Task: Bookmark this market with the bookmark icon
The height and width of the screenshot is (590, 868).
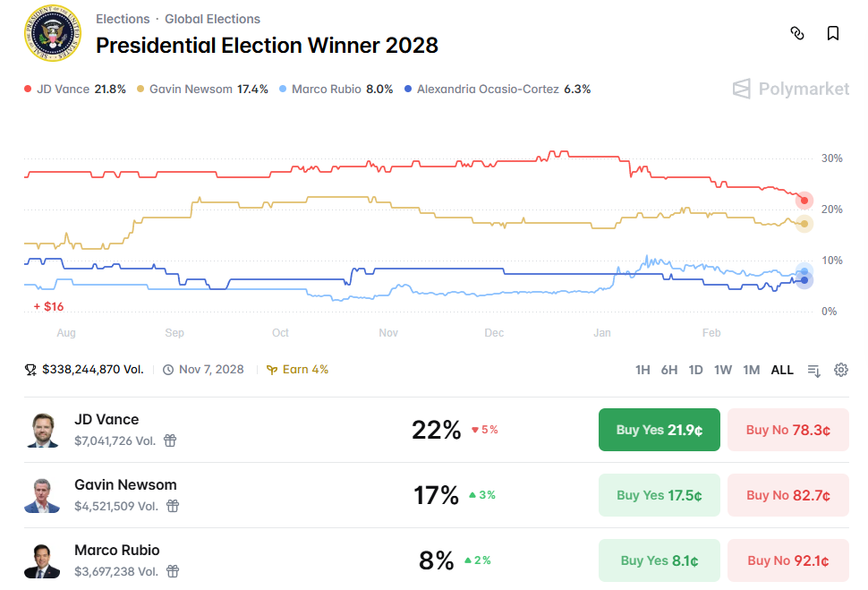Action: pyautogui.click(x=833, y=33)
